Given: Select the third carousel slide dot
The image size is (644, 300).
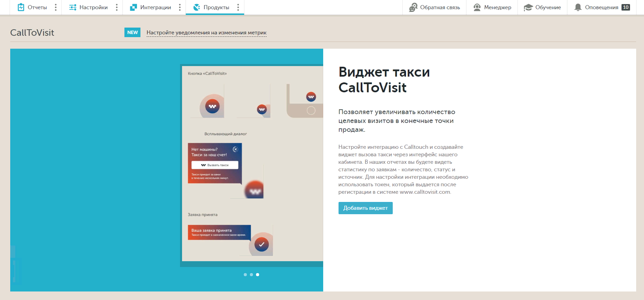Looking at the screenshot, I should click(257, 274).
